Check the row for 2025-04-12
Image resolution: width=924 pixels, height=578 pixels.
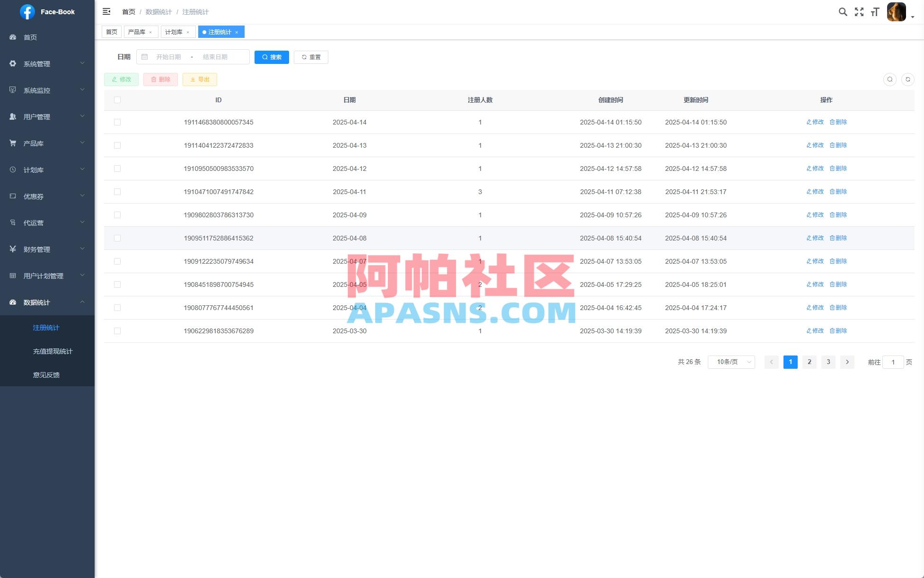coord(117,169)
